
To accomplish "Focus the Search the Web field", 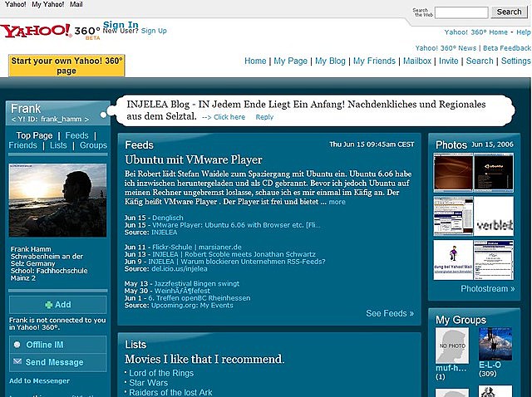I will point(461,12).
